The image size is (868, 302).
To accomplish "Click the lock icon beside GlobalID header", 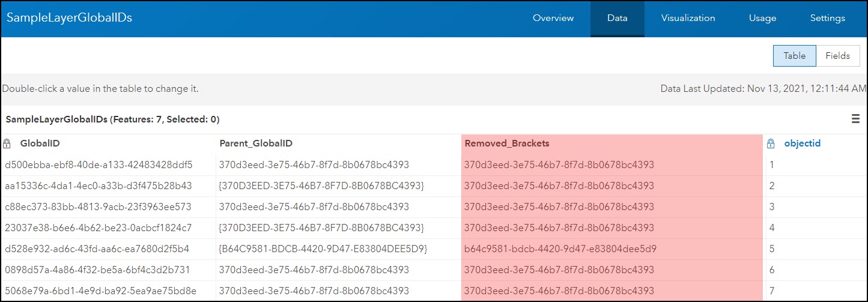I will point(7,143).
